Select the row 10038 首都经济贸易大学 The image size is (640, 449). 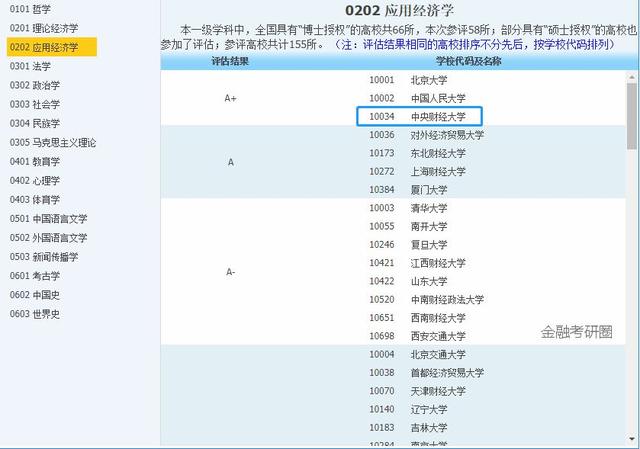click(427, 373)
